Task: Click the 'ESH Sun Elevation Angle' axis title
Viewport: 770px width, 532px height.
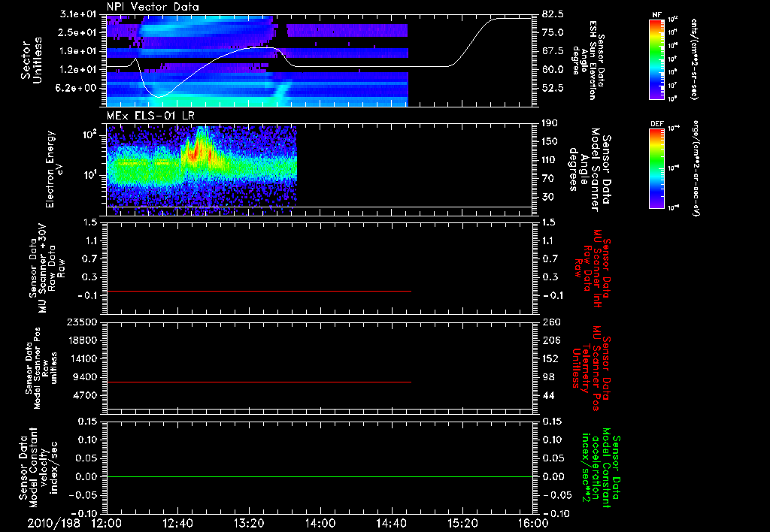Action: click(x=589, y=60)
